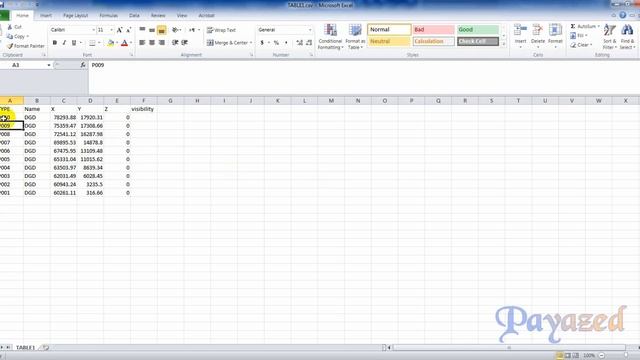
Task: Switch to the Formulas ribbon tab
Action: point(109,16)
